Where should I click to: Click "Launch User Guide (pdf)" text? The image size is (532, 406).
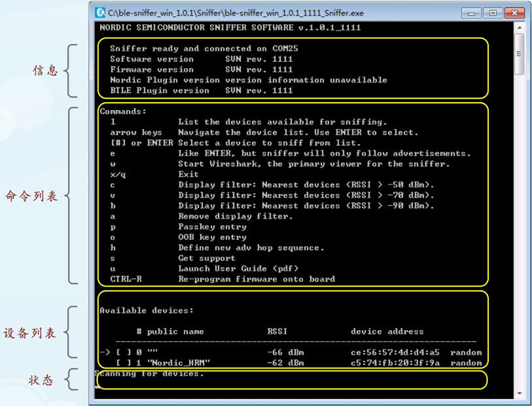(238, 268)
